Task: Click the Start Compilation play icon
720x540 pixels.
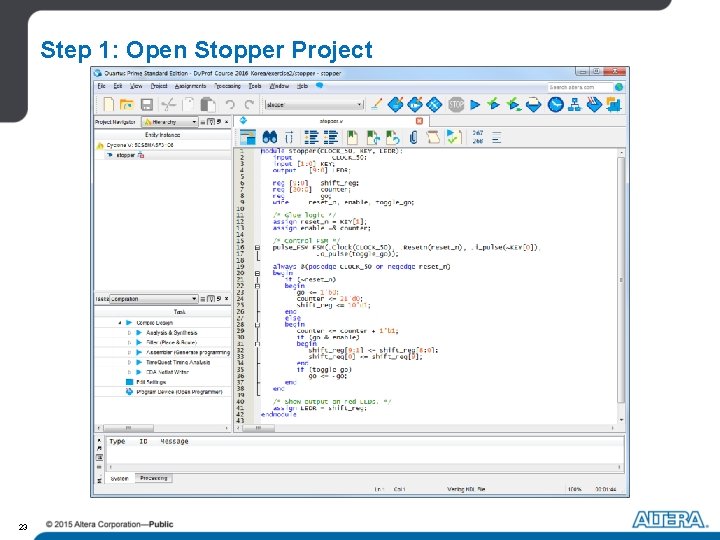Action: pos(475,105)
